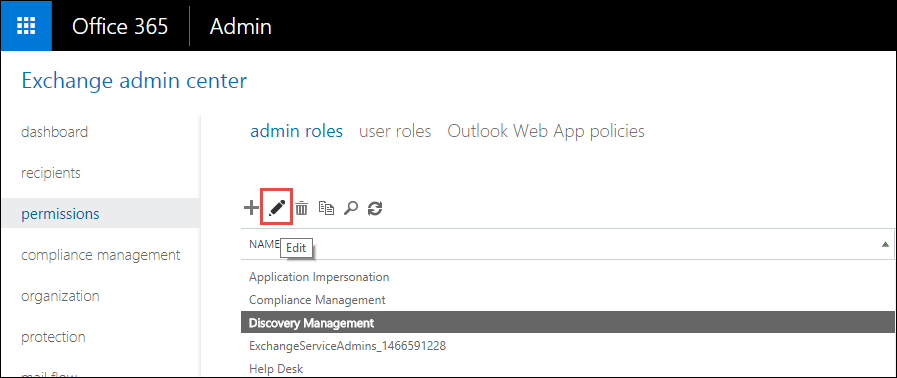Refresh the admin roles list
This screenshot has width=897, height=378.
pyautogui.click(x=375, y=208)
